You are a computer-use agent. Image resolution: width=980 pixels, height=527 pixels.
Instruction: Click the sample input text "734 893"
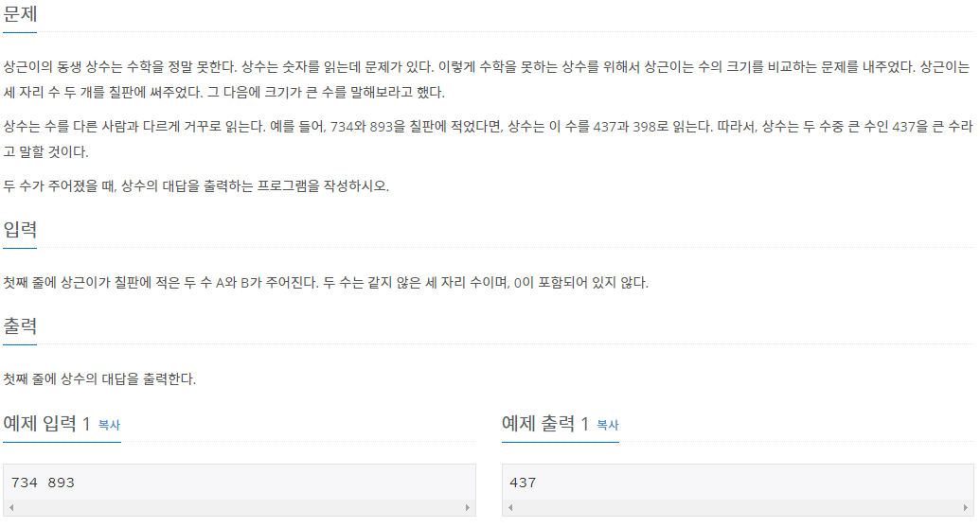pyautogui.click(x=43, y=483)
